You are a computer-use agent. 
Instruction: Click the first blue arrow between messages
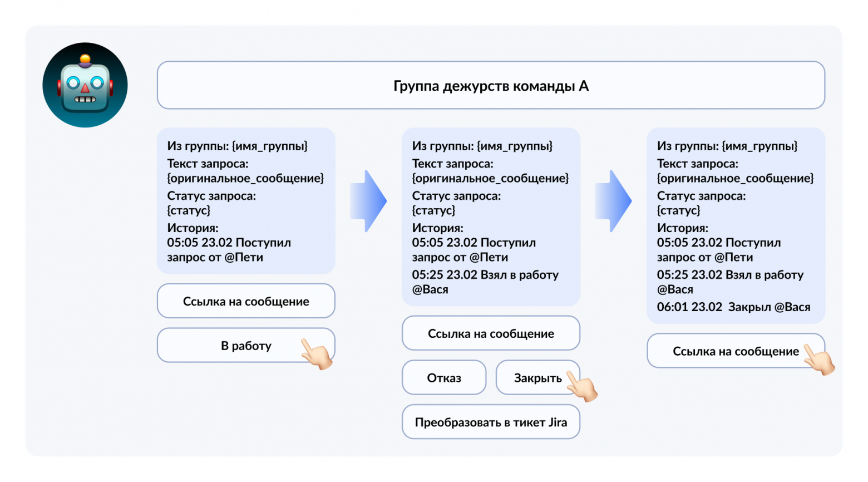pos(368,200)
